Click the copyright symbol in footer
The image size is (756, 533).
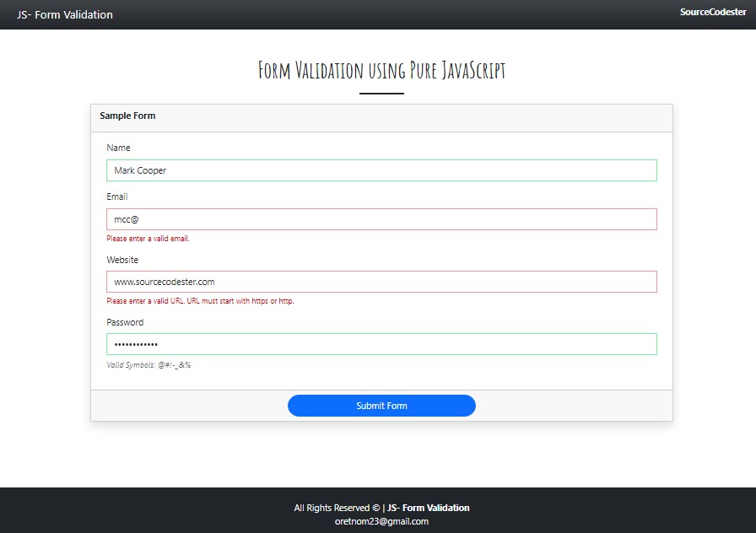pos(376,508)
